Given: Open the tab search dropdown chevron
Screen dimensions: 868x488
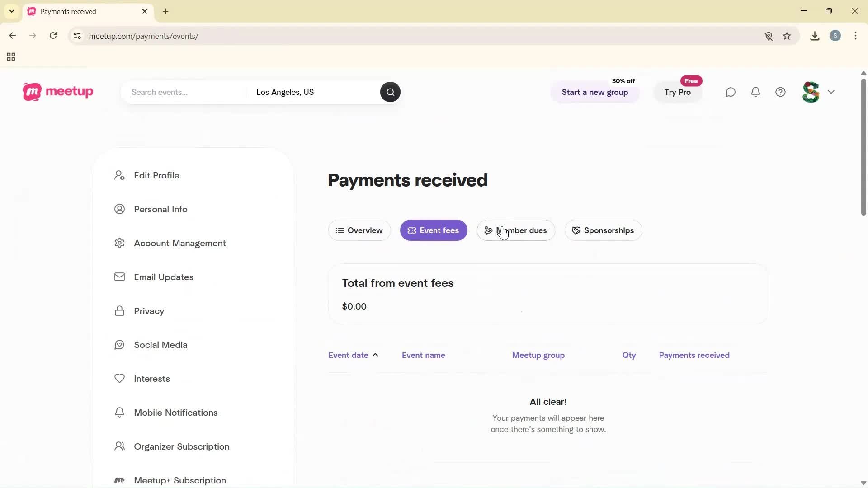Looking at the screenshot, I should click(12, 11).
